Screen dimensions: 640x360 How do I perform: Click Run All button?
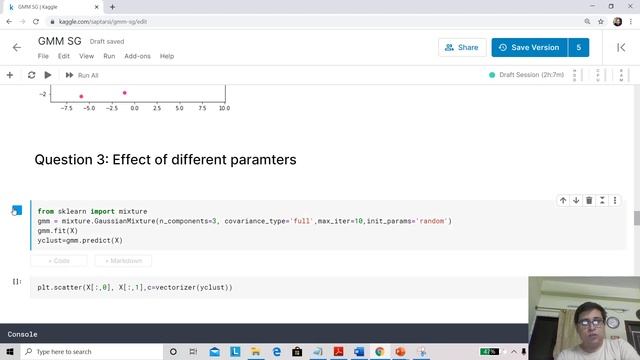(x=82, y=75)
